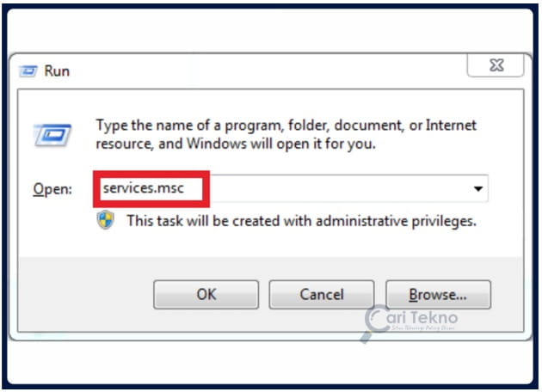Viewport: 542px width, 392px height.
Task: Click the magnifier handle of Cari Tekno logo
Action: (366, 336)
